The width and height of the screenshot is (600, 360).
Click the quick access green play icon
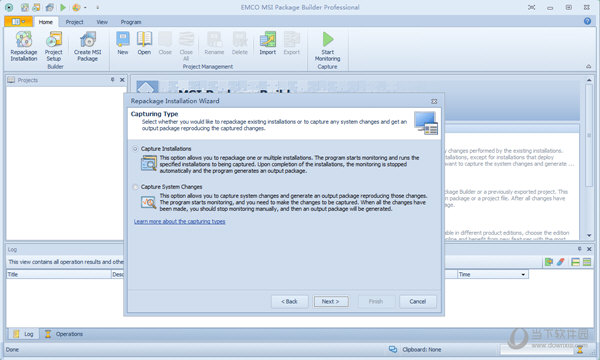point(63,7)
